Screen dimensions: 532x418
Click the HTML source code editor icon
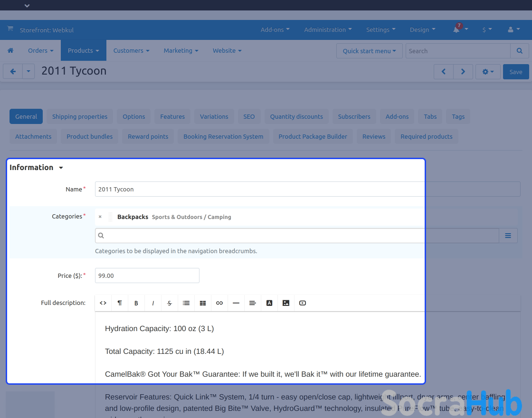pyautogui.click(x=103, y=303)
